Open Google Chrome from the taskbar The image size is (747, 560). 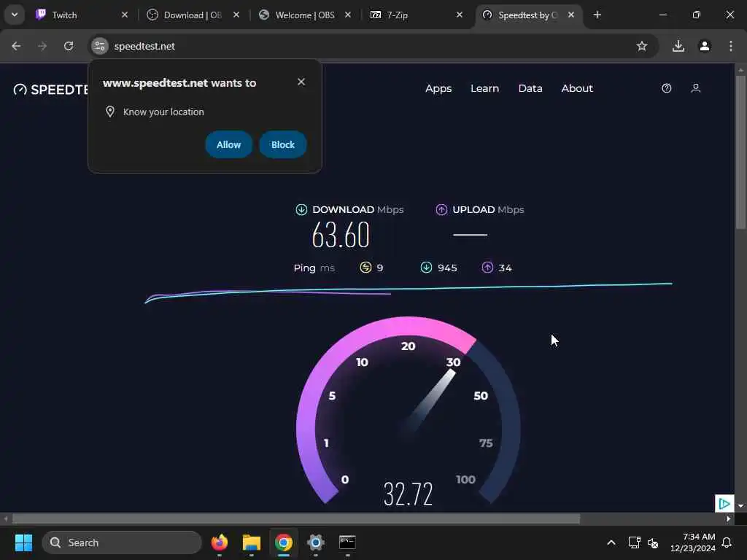click(284, 542)
